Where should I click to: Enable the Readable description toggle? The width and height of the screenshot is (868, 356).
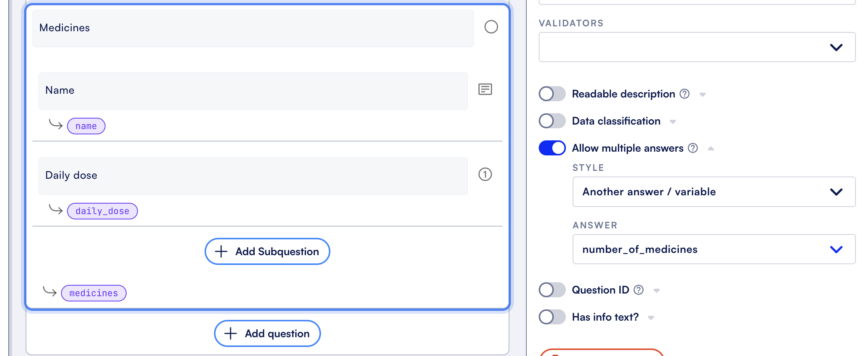click(x=552, y=94)
